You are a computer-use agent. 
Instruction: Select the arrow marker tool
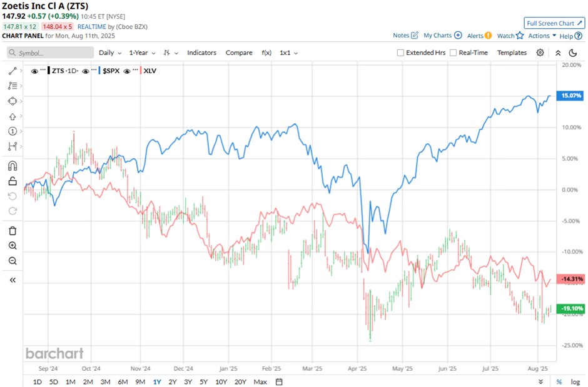pos(13,116)
